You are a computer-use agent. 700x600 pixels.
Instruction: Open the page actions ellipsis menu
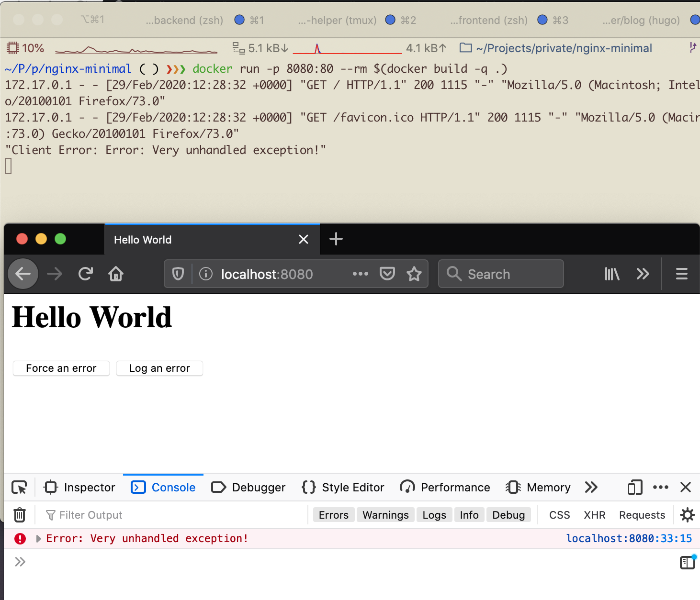(x=360, y=274)
